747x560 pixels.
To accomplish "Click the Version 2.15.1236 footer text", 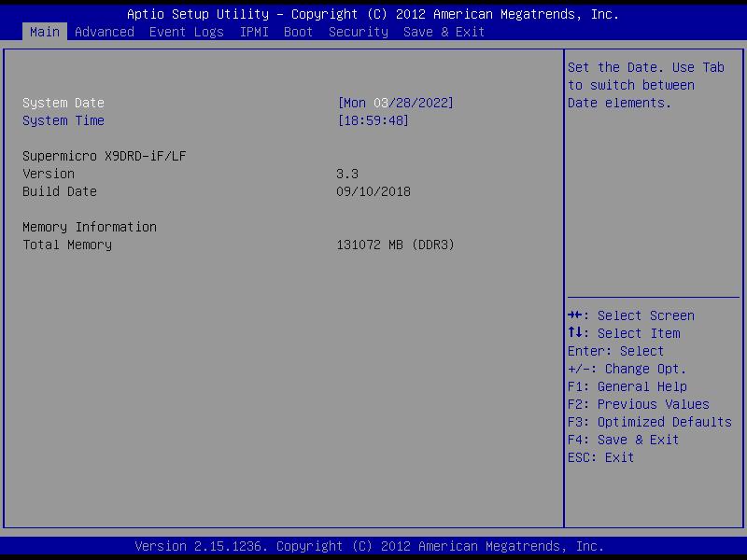I will (369, 546).
